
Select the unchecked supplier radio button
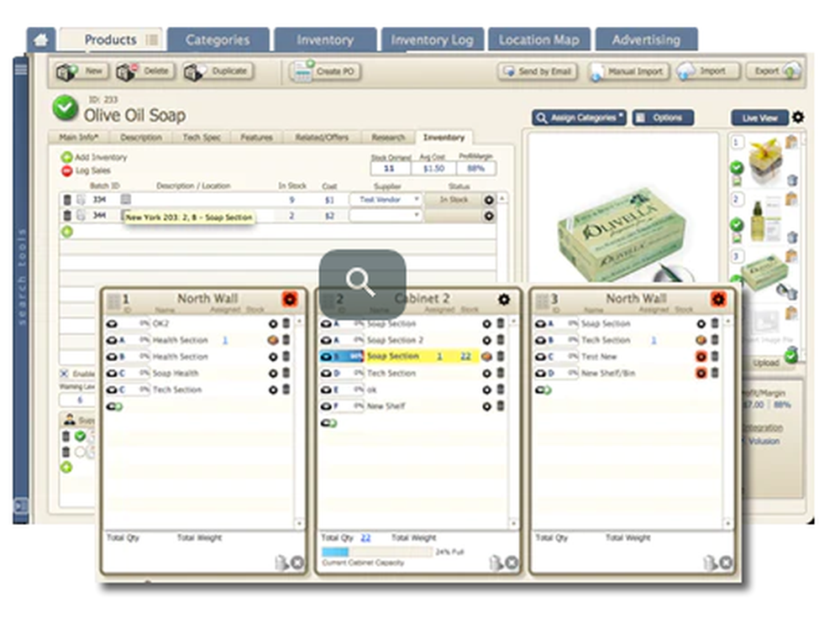[81, 450]
